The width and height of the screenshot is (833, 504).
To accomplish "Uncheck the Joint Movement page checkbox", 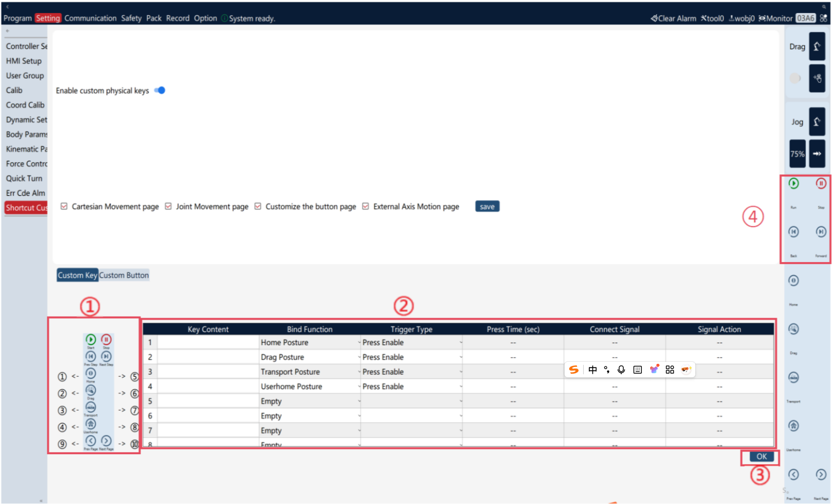I will (168, 206).
